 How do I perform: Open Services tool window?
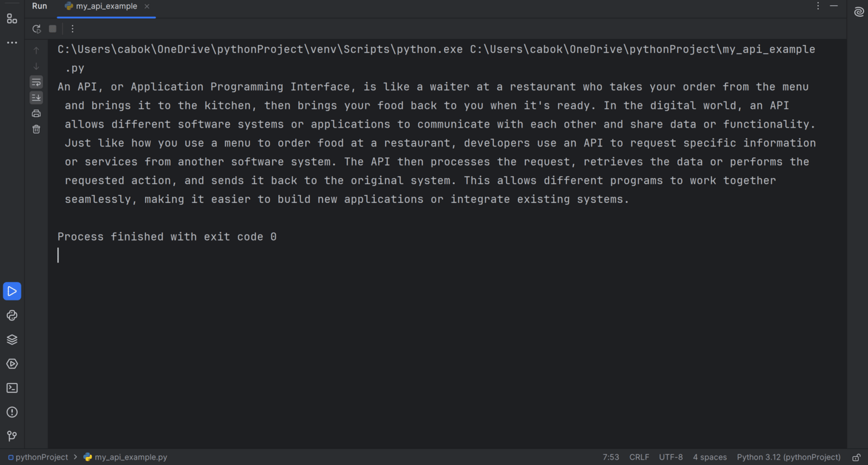(x=12, y=364)
